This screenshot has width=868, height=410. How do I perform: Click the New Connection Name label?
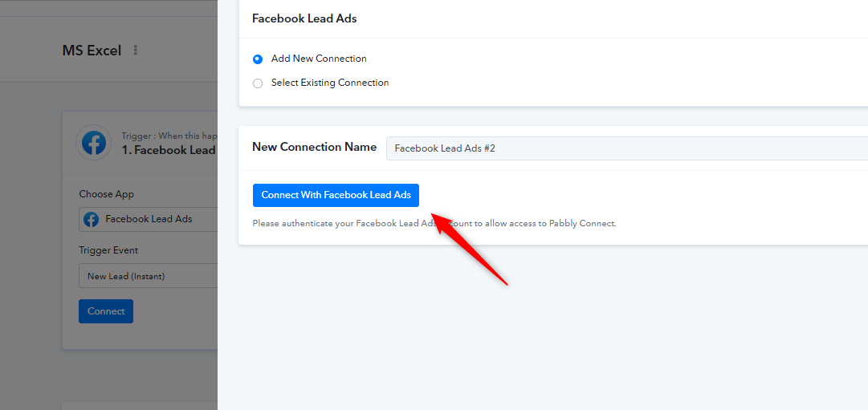click(x=315, y=147)
